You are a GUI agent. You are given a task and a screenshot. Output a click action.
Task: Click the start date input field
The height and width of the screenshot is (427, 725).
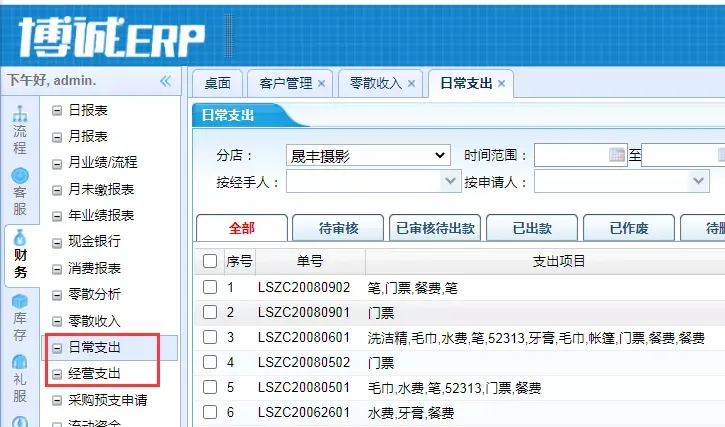571,155
